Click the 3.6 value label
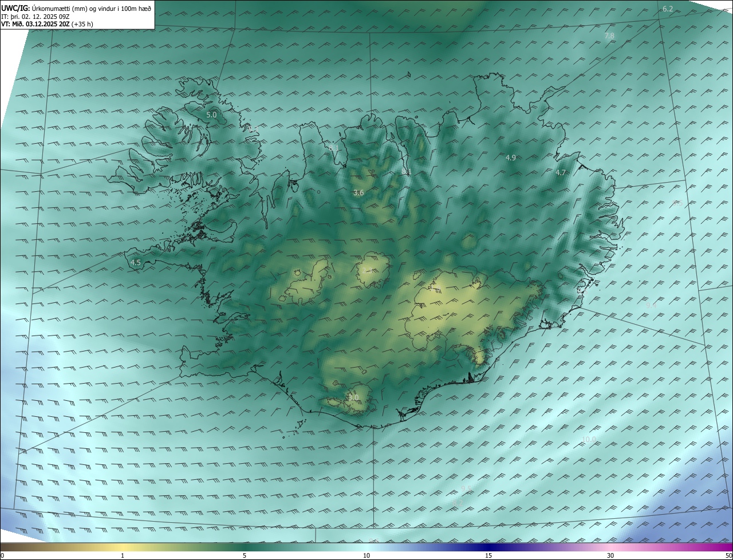The height and width of the screenshot is (560, 733). 358,193
